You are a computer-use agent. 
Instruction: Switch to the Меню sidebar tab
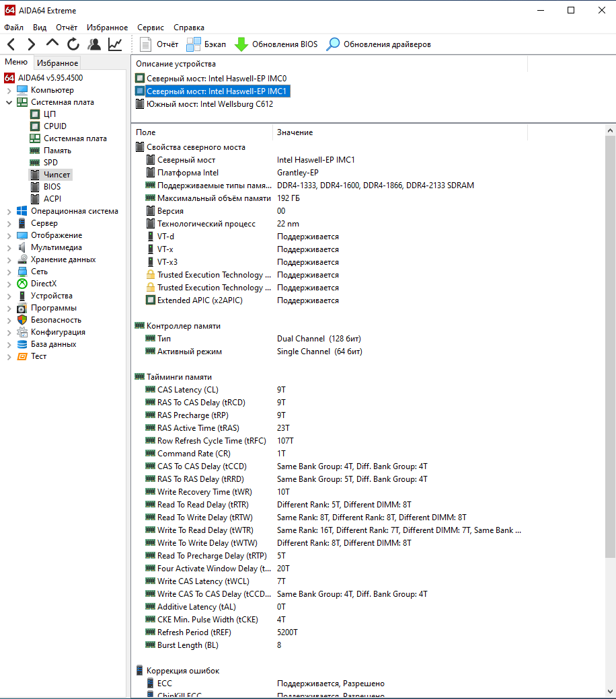coord(16,62)
